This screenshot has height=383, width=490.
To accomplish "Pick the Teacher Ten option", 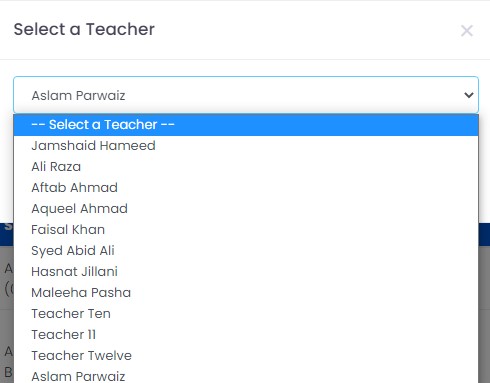I will [246, 314].
